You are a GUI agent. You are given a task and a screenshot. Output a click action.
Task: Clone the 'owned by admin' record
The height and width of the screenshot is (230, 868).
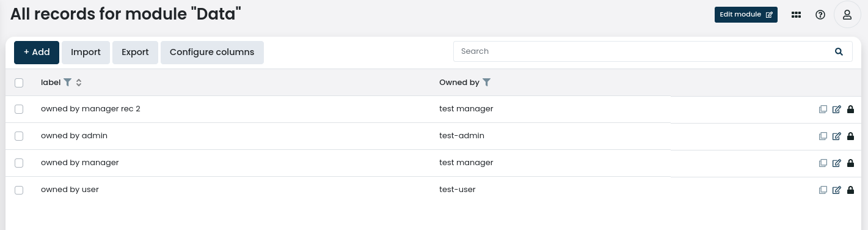coord(823,136)
